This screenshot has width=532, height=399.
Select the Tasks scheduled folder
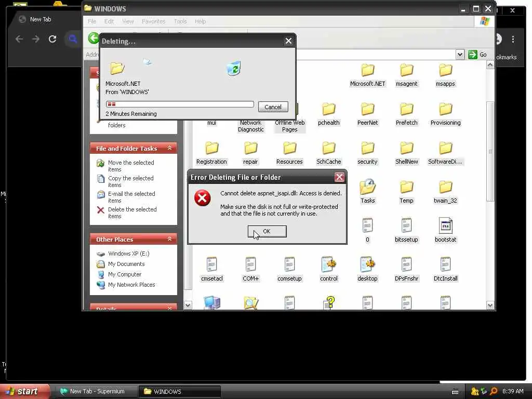coord(367,192)
